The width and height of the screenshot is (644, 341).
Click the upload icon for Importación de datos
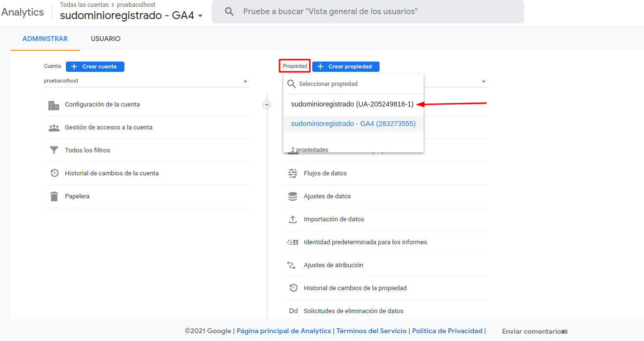(x=293, y=219)
